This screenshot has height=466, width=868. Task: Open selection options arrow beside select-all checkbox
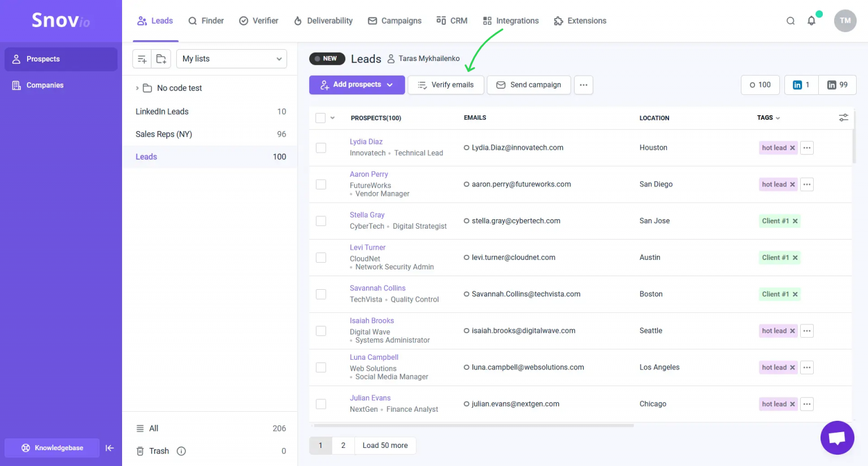pyautogui.click(x=332, y=117)
